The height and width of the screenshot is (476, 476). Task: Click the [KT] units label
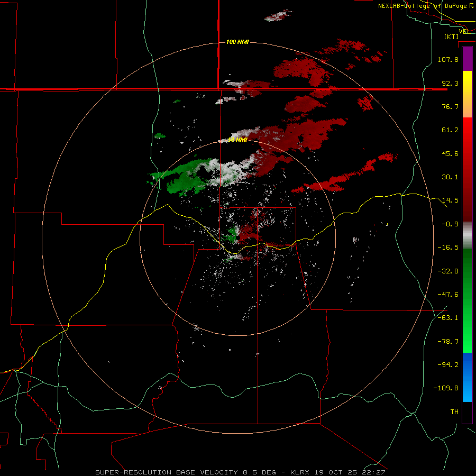452,36
